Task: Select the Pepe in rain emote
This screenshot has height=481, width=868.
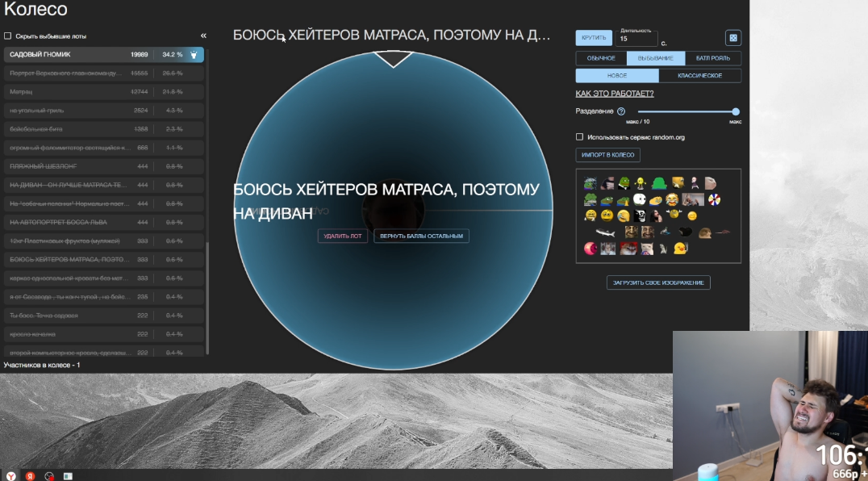Action: [590, 183]
